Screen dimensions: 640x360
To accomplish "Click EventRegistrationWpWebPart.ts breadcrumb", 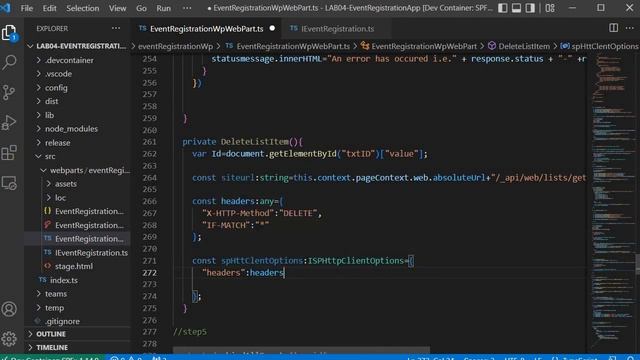I will coord(288,46).
